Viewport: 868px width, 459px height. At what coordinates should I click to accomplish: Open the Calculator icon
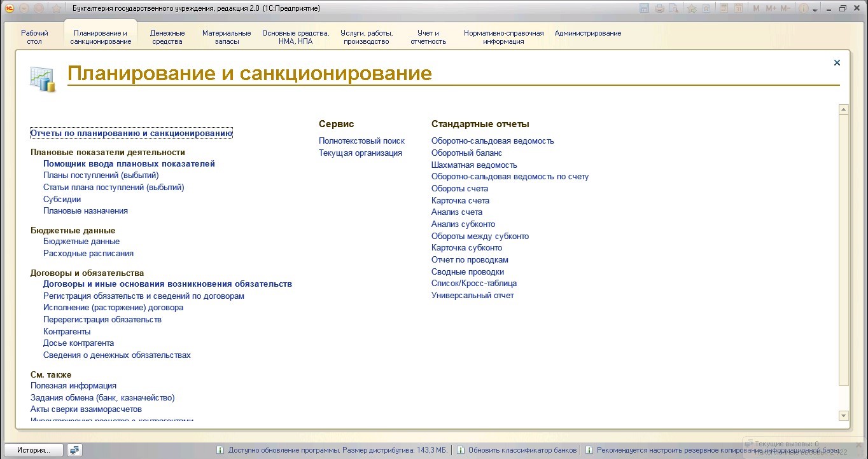(x=724, y=8)
